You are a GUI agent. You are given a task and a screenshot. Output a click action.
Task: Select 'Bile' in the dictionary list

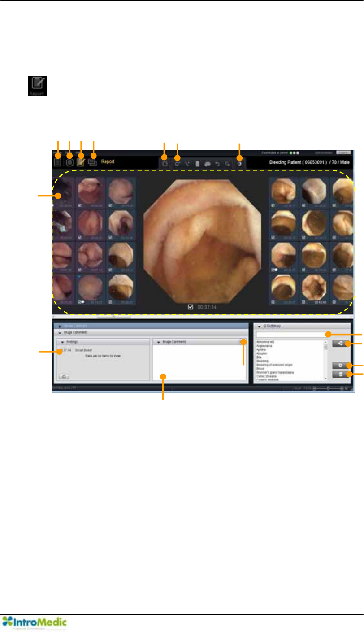pyautogui.click(x=259, y=357)
